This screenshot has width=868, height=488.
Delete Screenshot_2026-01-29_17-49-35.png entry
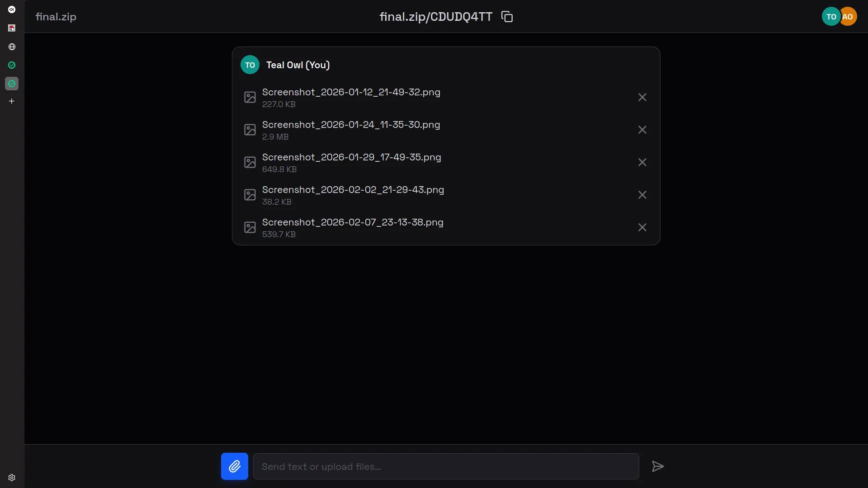click(x=642, y=162)
